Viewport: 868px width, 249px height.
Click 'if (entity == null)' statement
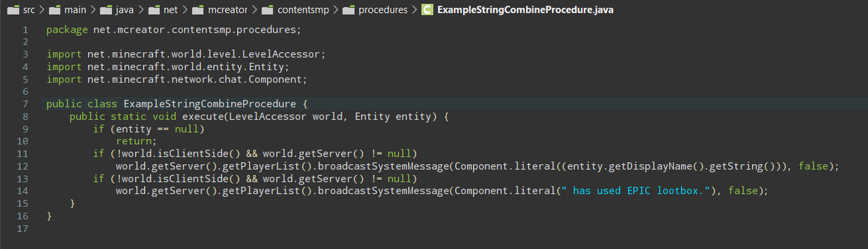pyautogui.click(x=148, y=129)
